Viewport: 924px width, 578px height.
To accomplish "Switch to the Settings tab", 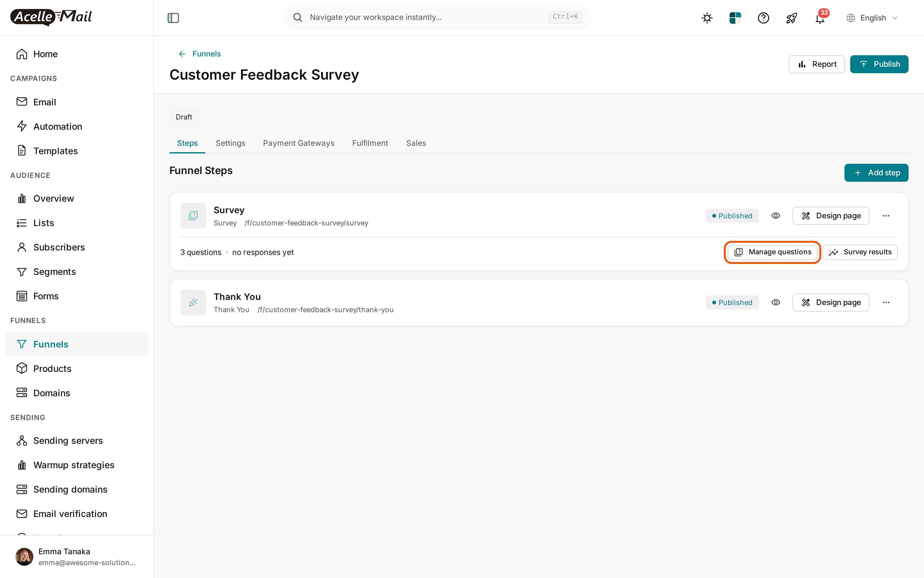I will (x=230, y=143).
